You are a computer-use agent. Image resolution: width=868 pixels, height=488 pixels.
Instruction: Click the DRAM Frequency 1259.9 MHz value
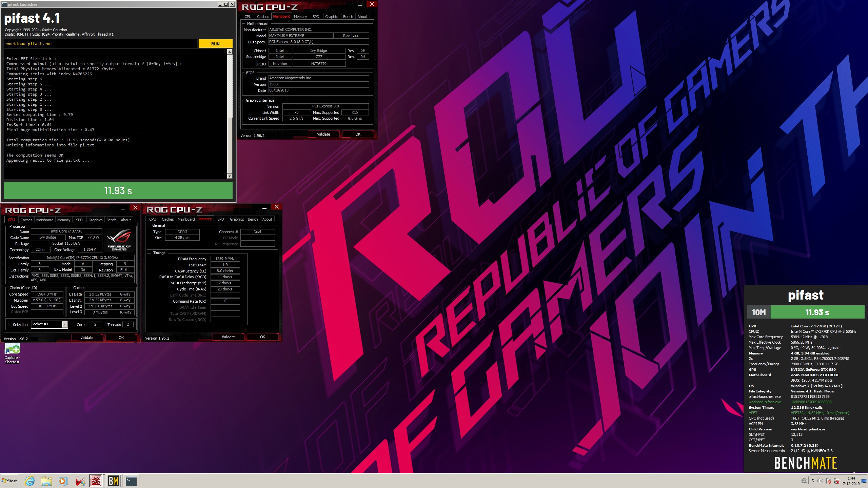[x=225, y=259]
